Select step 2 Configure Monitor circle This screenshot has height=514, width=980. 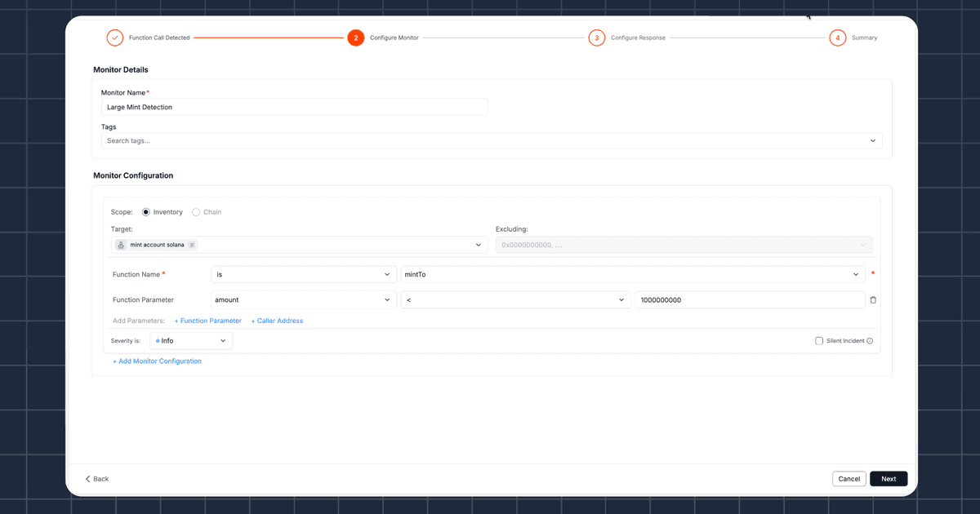pos(355,38)
